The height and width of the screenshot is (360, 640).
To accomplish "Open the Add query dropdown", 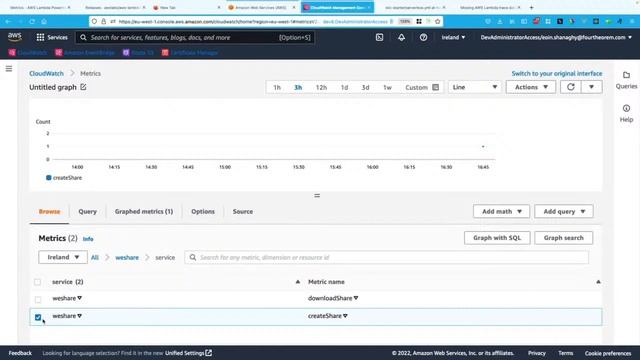I will point(564,211).
